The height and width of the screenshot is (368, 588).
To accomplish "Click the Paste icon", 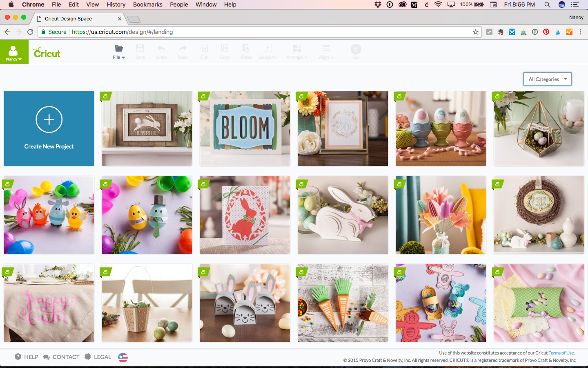I will pos(246,51).
